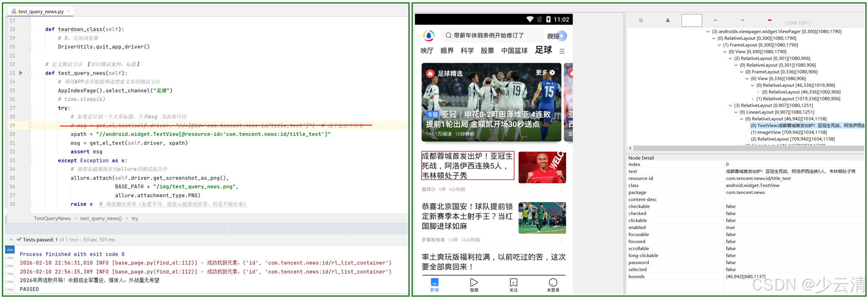Tap the wifi status icon in phone bar
Image resolution: width=868 pixels, height=299 pixels.
click(530, 20)
